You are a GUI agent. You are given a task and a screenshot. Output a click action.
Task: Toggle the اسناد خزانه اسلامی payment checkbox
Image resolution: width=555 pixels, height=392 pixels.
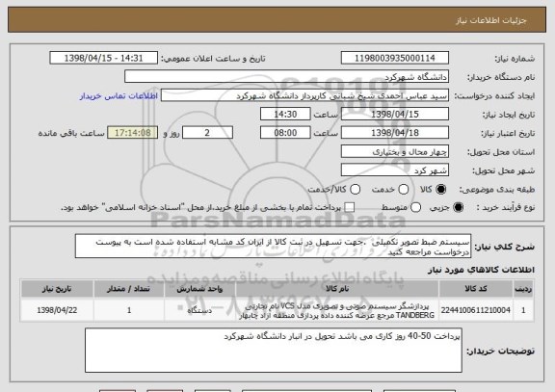(350, 207)
